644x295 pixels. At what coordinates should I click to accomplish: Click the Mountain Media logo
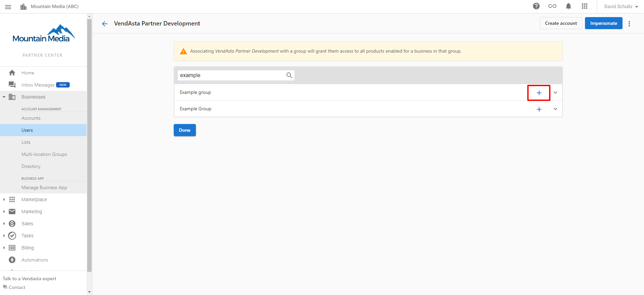pyautogui.click(x=44, y=34)
